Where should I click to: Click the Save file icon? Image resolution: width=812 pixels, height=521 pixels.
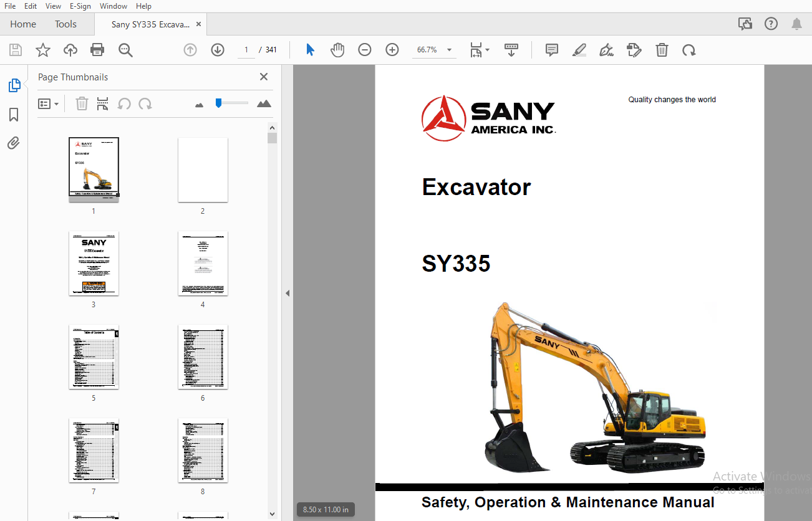pos(16,50)
